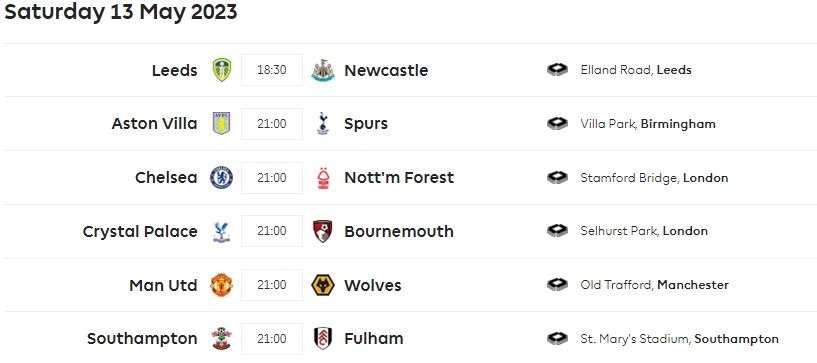Click the Leeds United club crest
817x363 pixels.
coord(221,70)
